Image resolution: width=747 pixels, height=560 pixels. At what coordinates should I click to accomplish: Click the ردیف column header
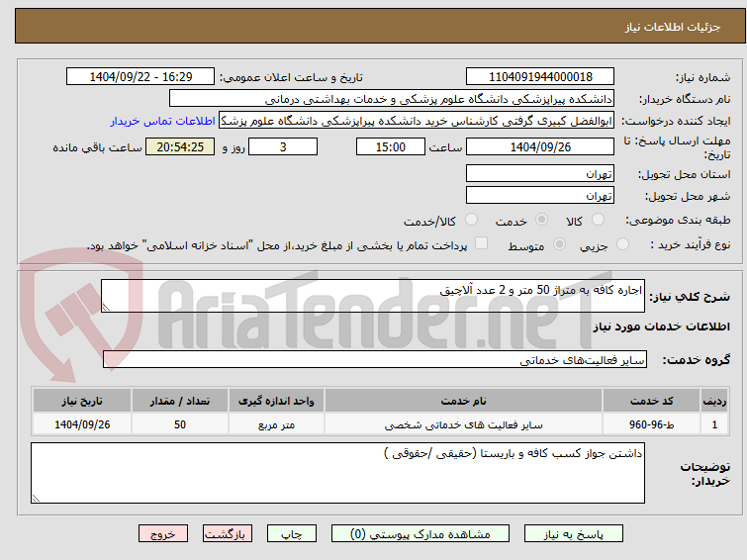[x=714, y=401]
